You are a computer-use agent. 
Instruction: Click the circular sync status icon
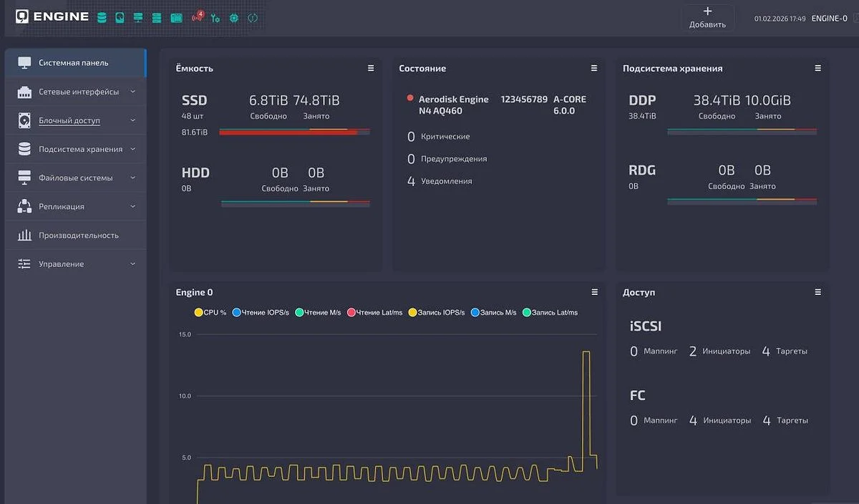(x=253, y=18)
